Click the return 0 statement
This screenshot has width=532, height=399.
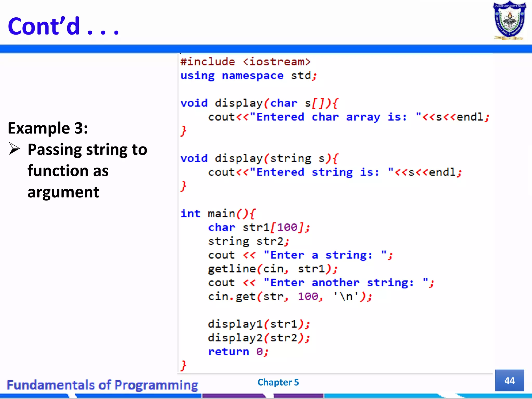coord(238,351)
